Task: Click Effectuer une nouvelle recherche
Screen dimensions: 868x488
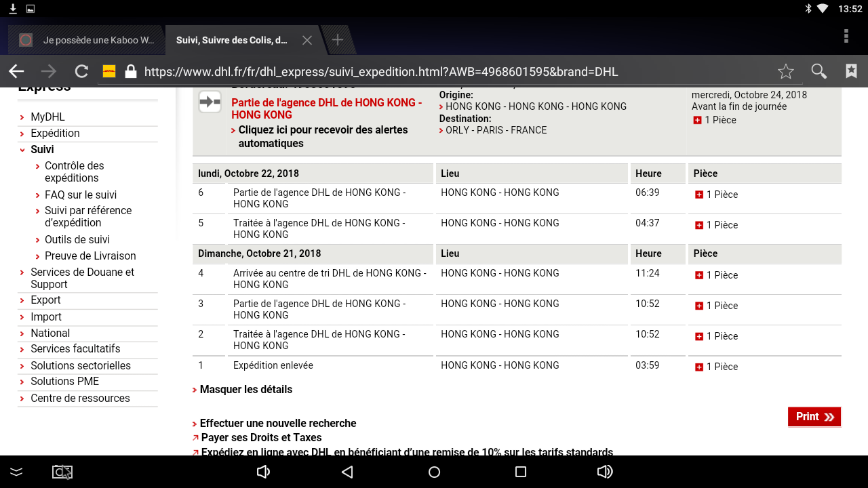Action: tap(278, 424)
